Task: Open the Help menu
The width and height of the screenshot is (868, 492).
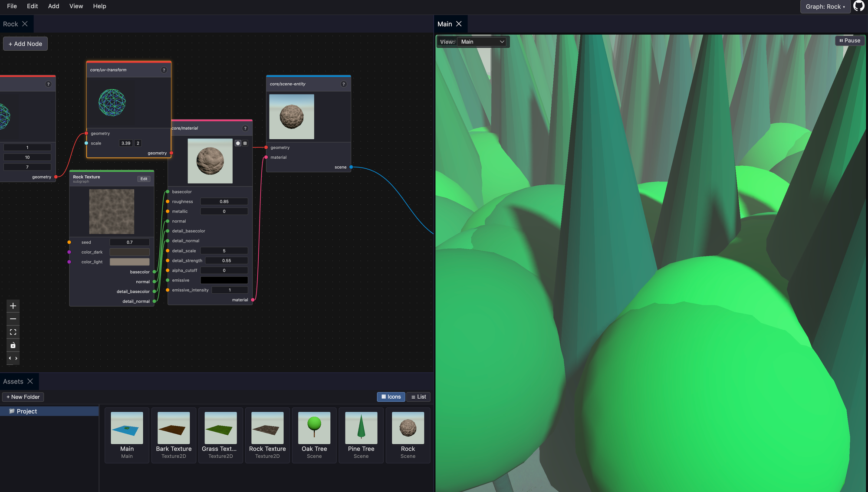Action: (x=99, y=6)
